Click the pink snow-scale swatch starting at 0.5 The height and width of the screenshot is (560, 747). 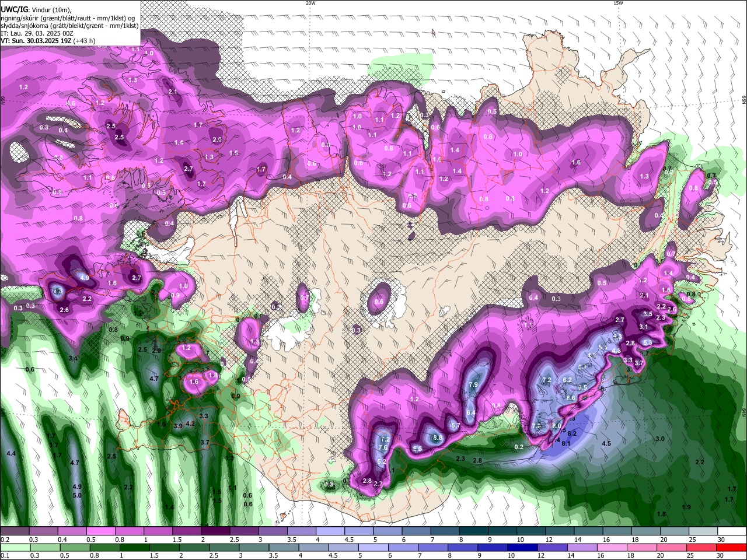(100, 531)
